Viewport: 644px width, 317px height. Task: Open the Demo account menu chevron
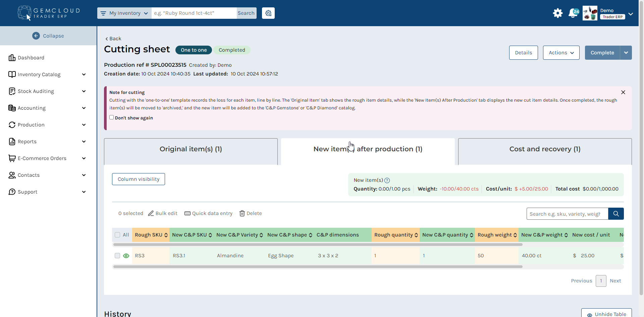631,14
